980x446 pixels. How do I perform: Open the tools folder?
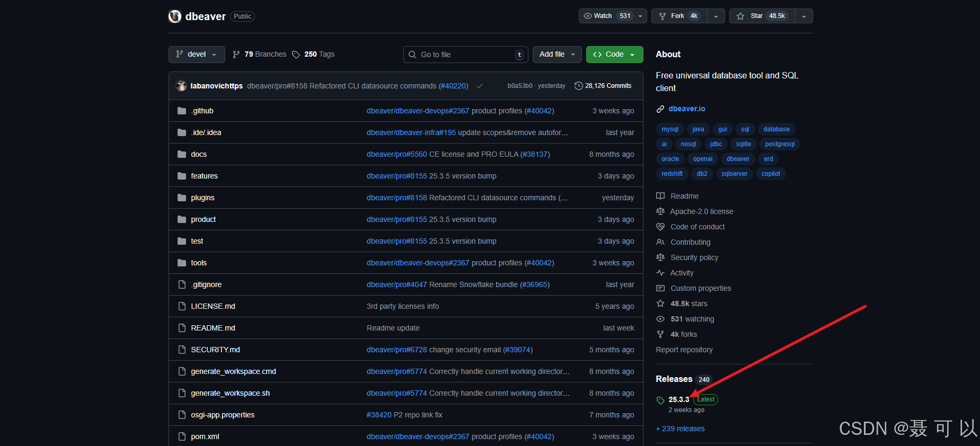(x=199, y=263)
